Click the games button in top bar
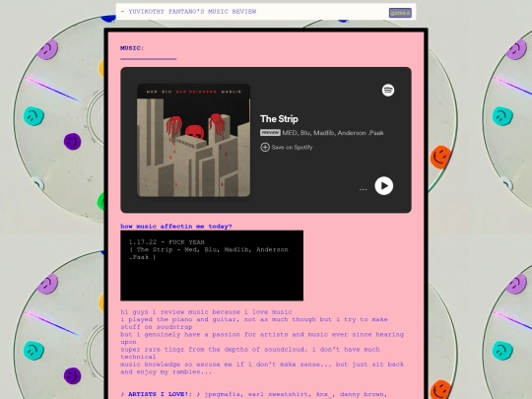This screenshot has height=399, width=532. (x=400, y=13)
